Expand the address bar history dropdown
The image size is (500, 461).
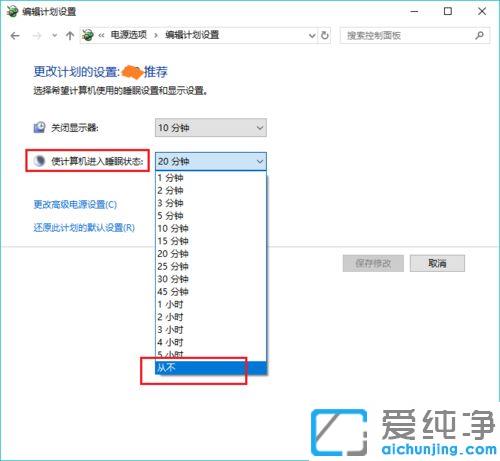pos(312,35)
